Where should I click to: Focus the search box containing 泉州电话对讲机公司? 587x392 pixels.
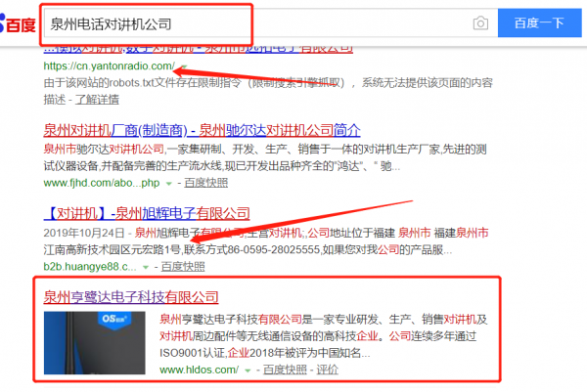click(x=245, y=22)
